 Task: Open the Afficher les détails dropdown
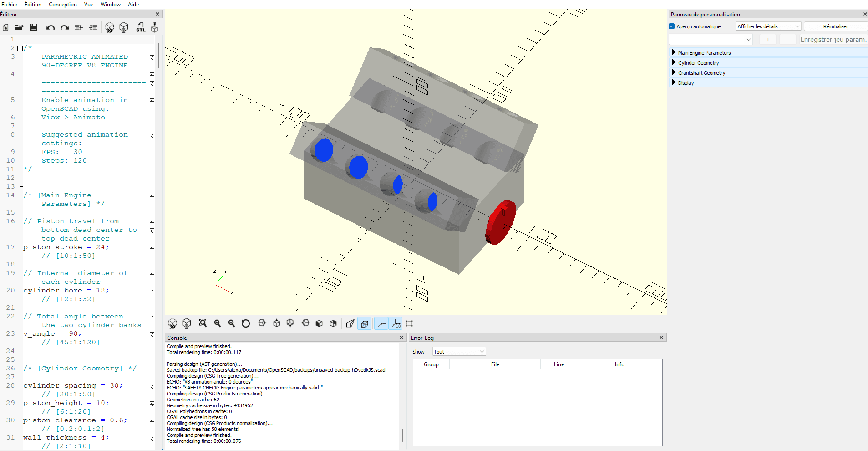[x=768, y=26]
